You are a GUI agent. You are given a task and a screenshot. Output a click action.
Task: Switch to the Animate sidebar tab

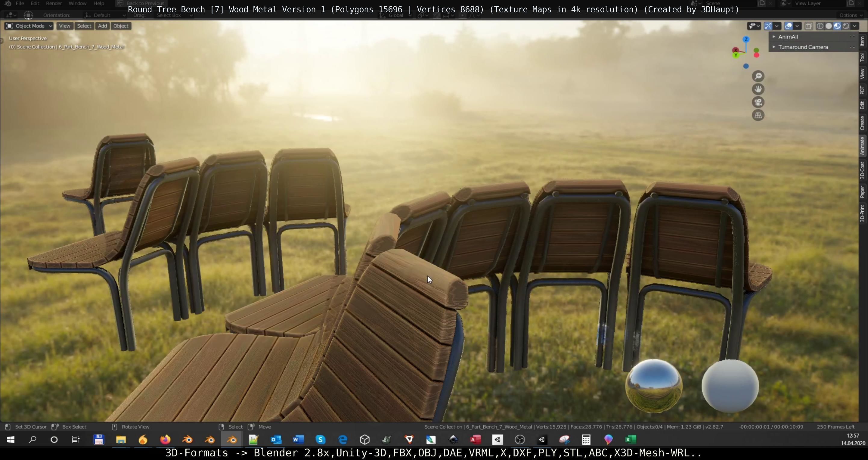(x=862, y=146)
